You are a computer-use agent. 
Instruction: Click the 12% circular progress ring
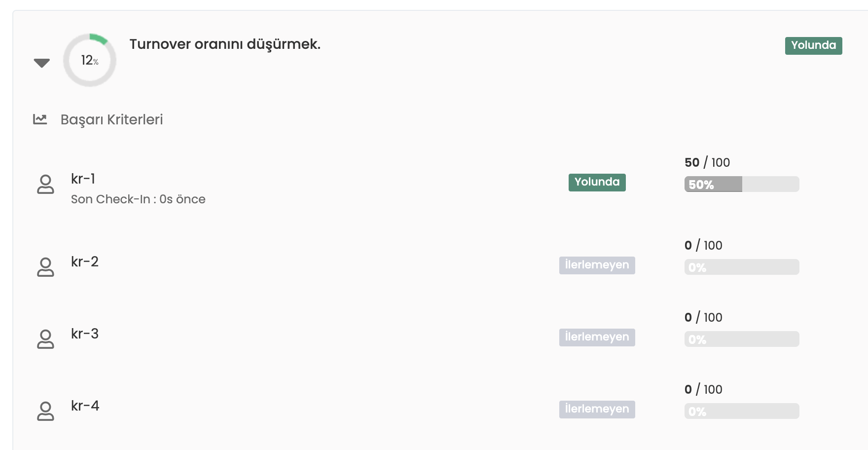pyautogui.click(x=90, y=60)
